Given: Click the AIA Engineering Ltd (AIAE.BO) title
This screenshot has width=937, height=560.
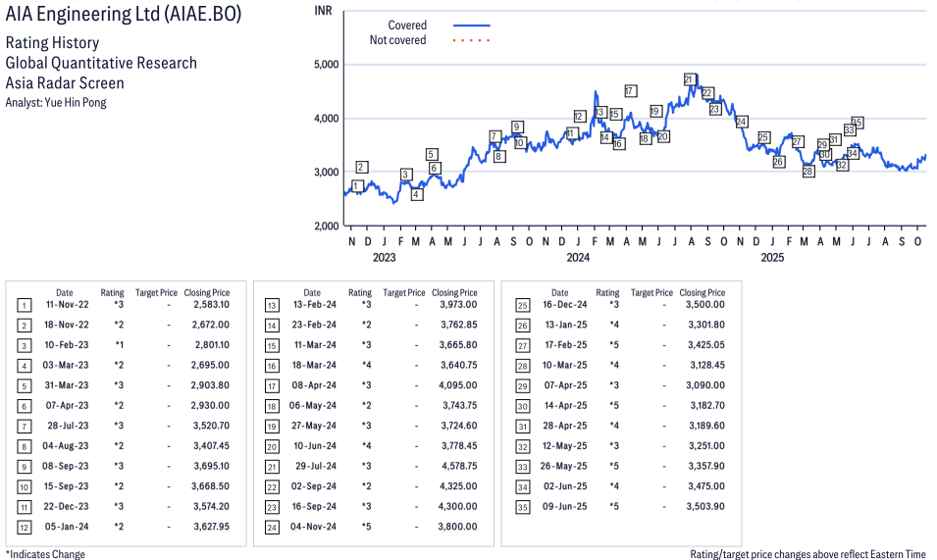Looking at the screenshot, I should pyautogui.click(x=123, y=15).
